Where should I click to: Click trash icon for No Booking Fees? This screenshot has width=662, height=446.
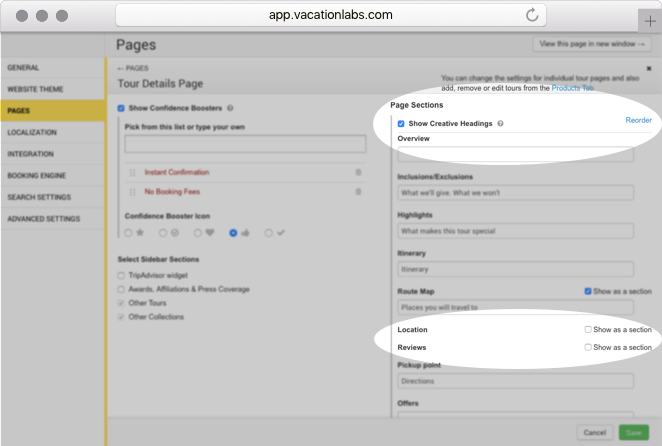click(x=358, y=190)
